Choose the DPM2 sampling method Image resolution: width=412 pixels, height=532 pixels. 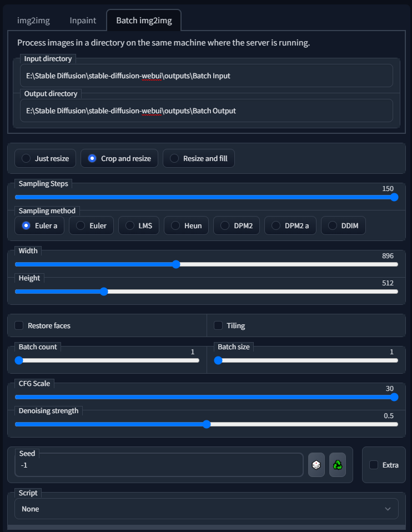(237, 225)
